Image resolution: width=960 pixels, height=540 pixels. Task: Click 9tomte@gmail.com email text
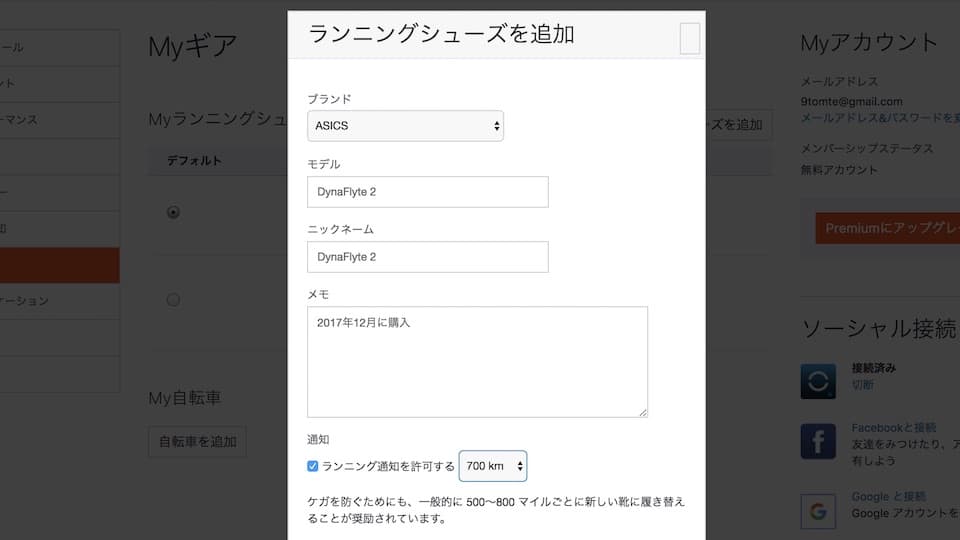[852, 101]
